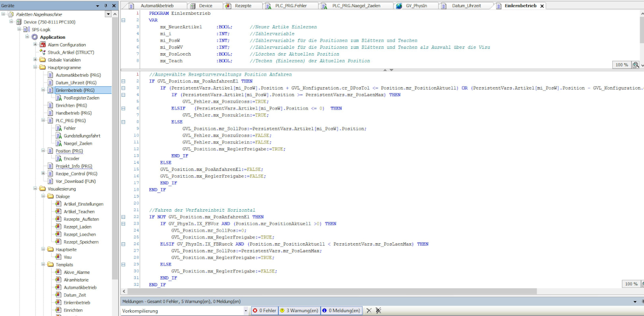Click the Rezept_Speichern visualization icon
This screenshot has width=644, height=316.
coord(58,242)
